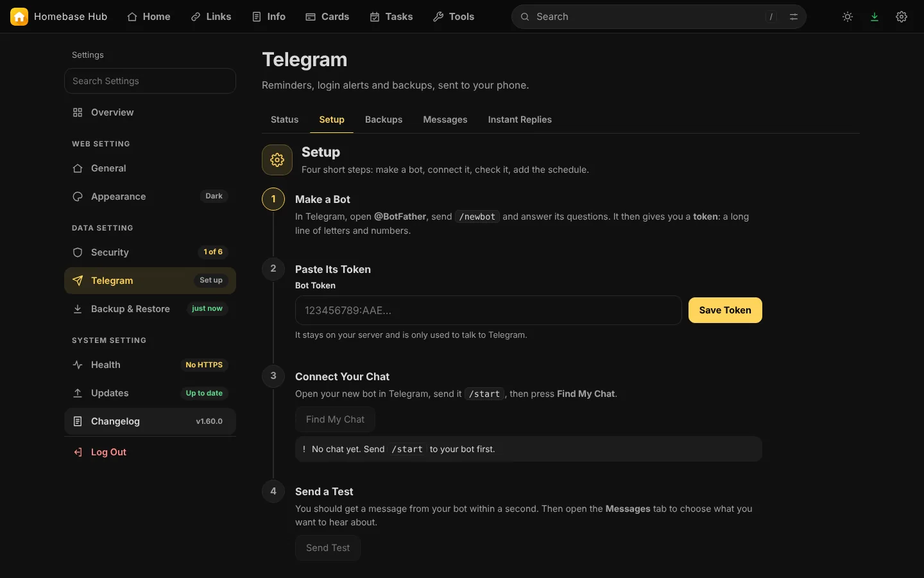Switch to the Backups tab
This screenshot has height=578, width=924.
[x=384, y=119]
